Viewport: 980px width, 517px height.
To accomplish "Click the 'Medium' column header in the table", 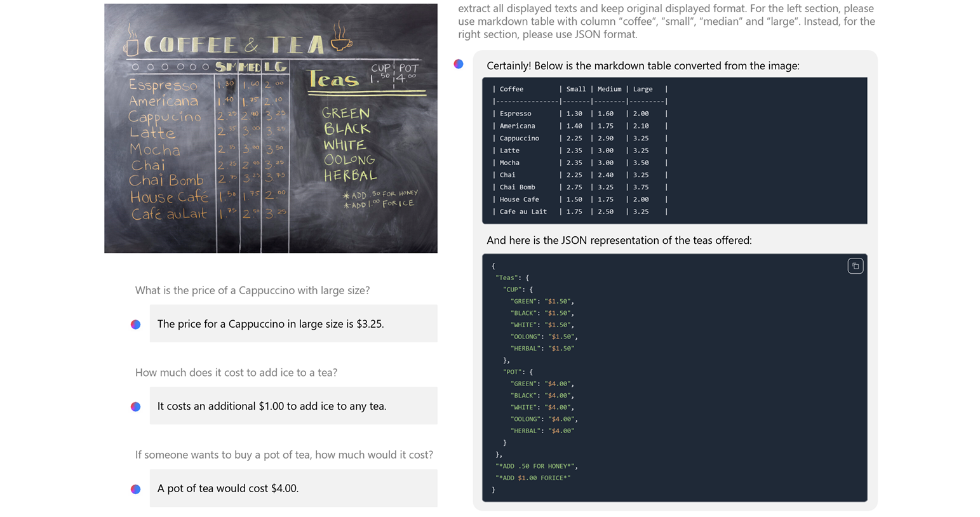I will (x=609, y=89).
